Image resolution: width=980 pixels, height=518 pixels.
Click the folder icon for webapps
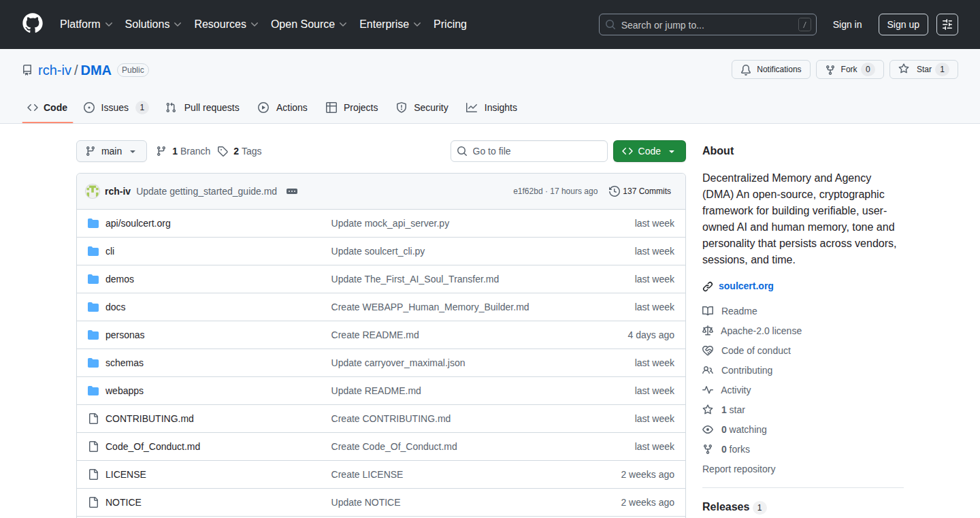pos(93,391)
